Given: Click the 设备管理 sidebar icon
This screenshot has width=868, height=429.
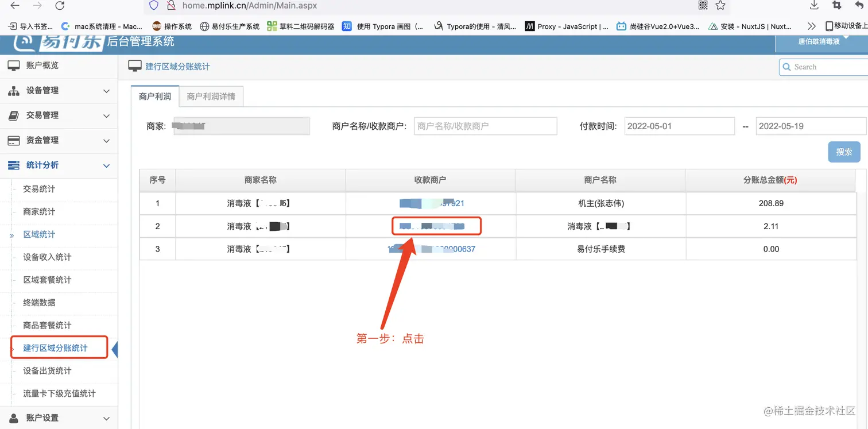Looking at the screenshot, I should [14, 90].
